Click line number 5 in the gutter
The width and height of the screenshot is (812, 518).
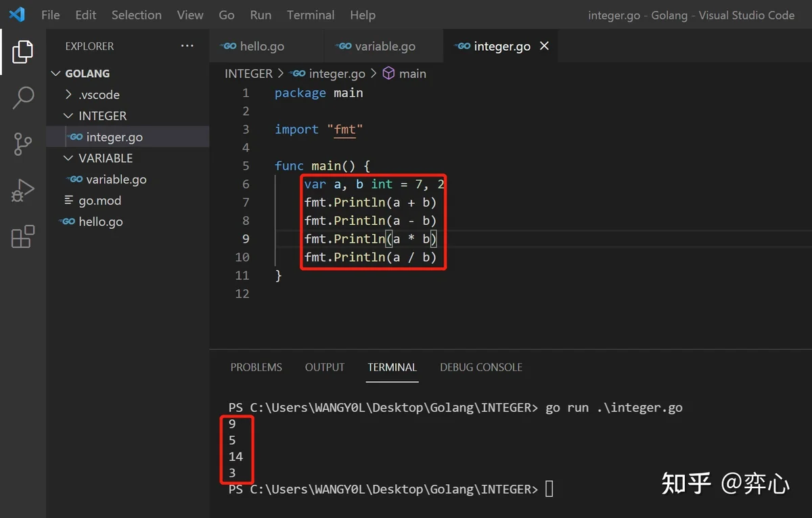[x=246, y=166]
